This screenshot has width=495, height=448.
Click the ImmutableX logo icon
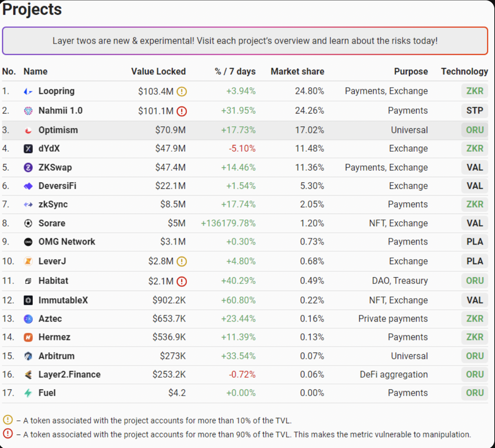pos(28,300)
